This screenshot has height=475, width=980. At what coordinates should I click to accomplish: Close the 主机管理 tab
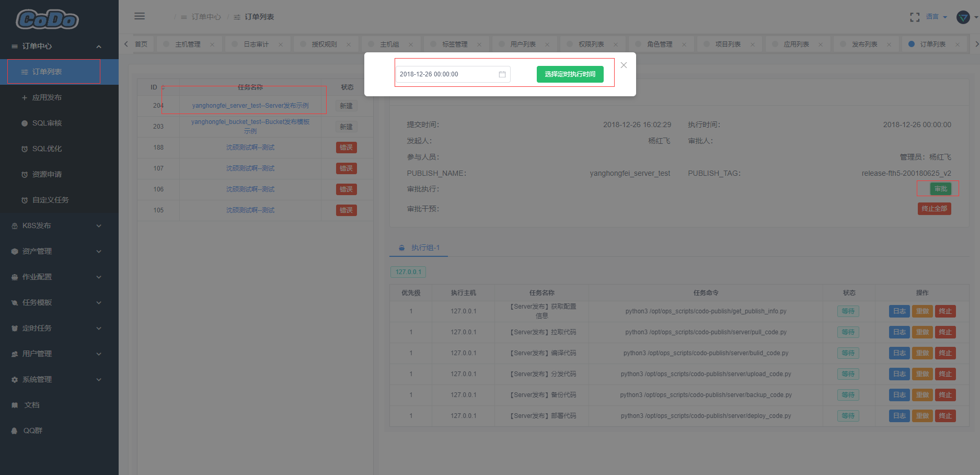click(x=212, y=44)
